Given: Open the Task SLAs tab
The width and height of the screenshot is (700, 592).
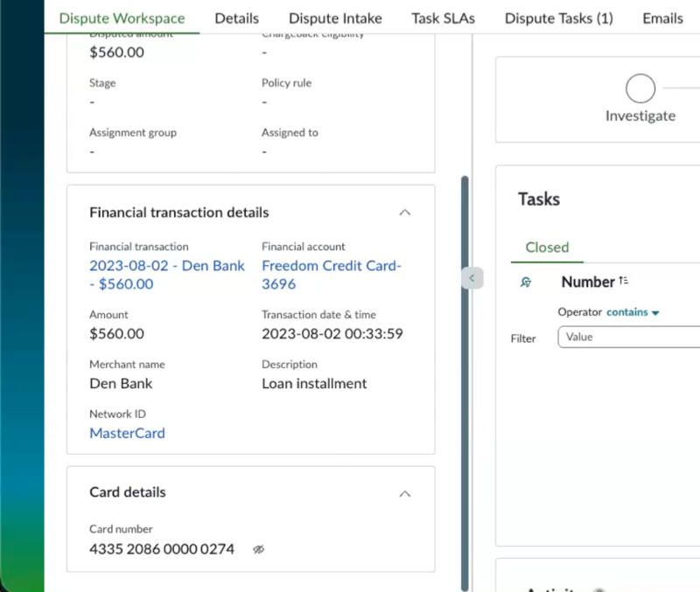Looking at the screenshot, I should tap(443, 18).
